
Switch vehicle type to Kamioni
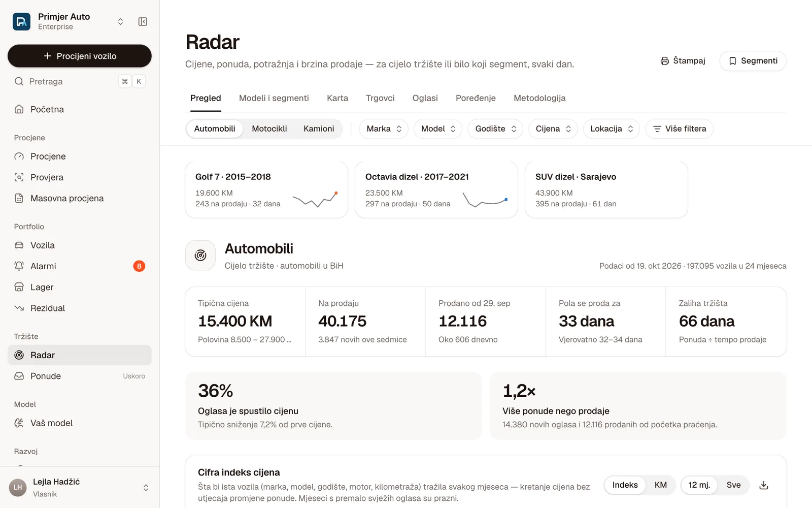(x=319, y=129)
